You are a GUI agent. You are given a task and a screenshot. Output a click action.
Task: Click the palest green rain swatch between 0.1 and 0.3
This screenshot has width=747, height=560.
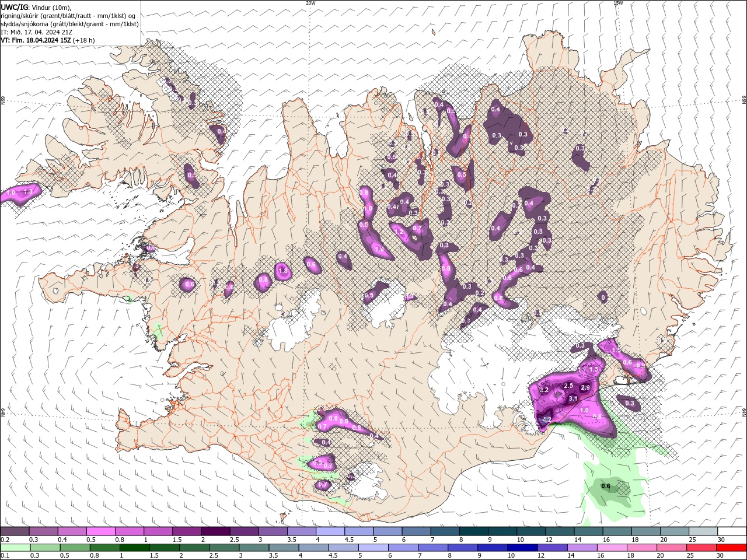click(15, 548)
